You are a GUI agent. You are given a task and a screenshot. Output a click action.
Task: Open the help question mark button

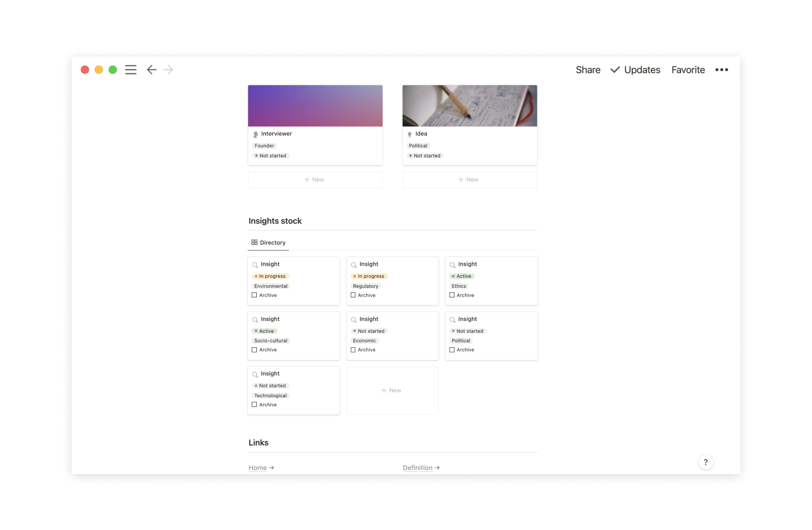click(706, 462)
